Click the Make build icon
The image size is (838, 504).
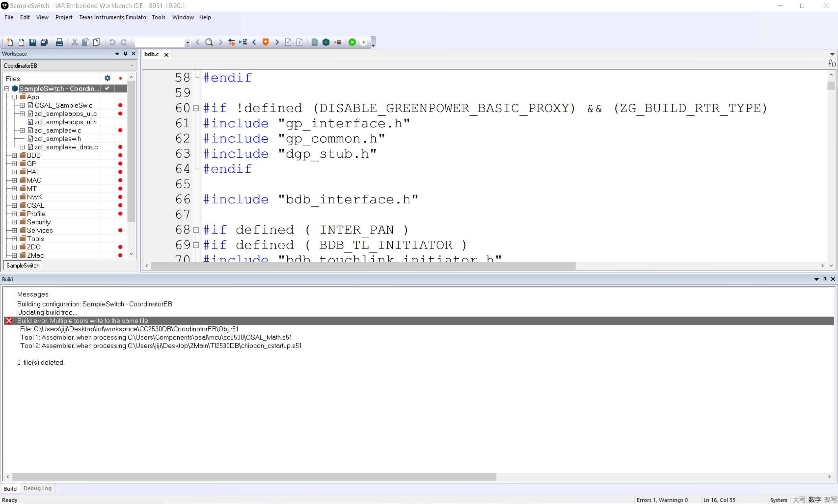tap(326, 42)
